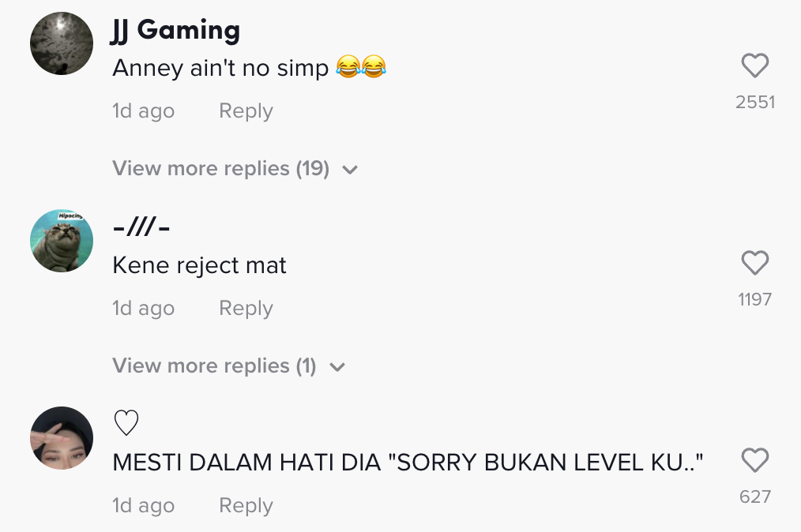Click the 2551 like count
The height and width of the screenshot is (532, 801).
click(x=755, y=102)
